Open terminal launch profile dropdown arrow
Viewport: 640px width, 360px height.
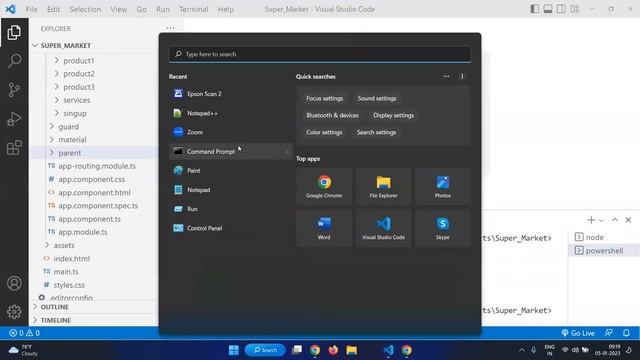[x=601, y=220]
